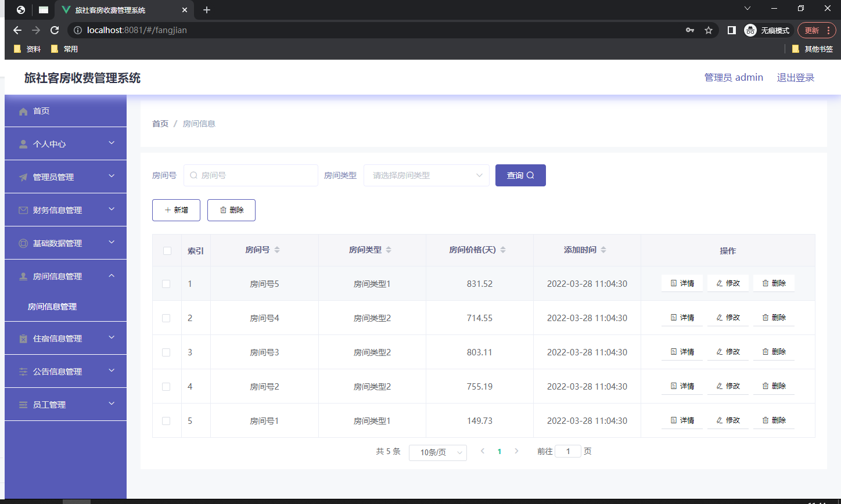841x504 pixels.
Task: Click the 管理员管理 paper-plane icon
Action: [x=23, y=177]
